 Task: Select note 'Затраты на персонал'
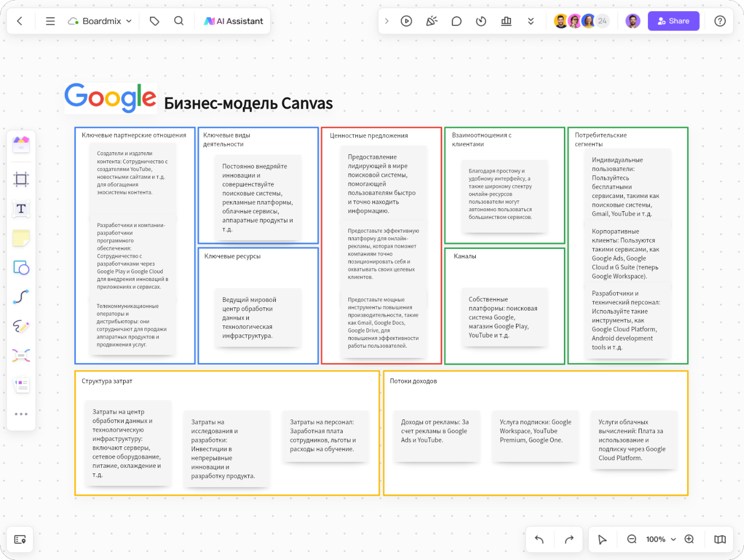click(326, 436)
